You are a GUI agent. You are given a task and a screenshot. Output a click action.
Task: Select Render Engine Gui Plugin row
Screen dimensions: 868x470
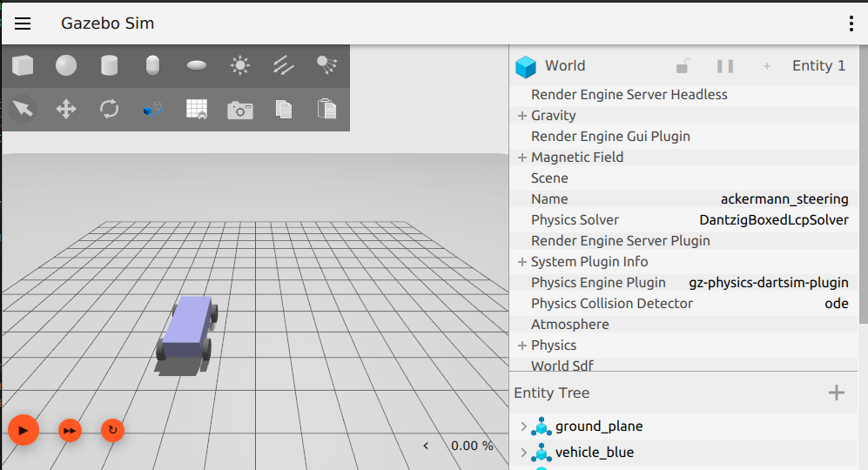[683, 136]
